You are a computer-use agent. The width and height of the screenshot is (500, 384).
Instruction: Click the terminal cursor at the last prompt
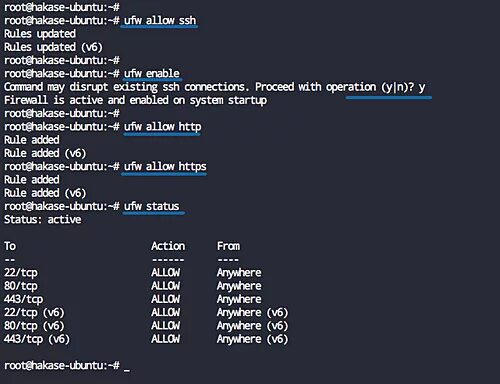point(127,369)
